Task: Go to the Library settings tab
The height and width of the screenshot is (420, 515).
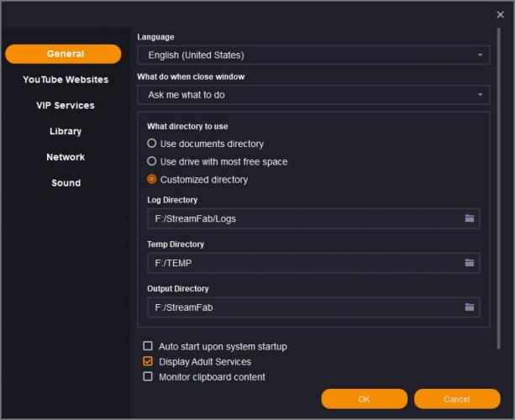Action: (x=66, y=131)
